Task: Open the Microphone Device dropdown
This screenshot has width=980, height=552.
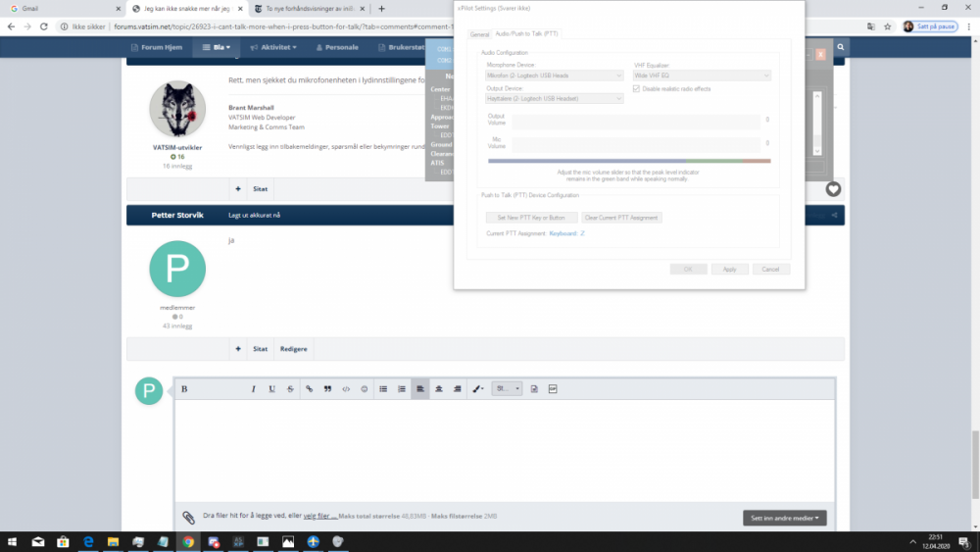Action: pyautogui.click(x=555, y=75)
